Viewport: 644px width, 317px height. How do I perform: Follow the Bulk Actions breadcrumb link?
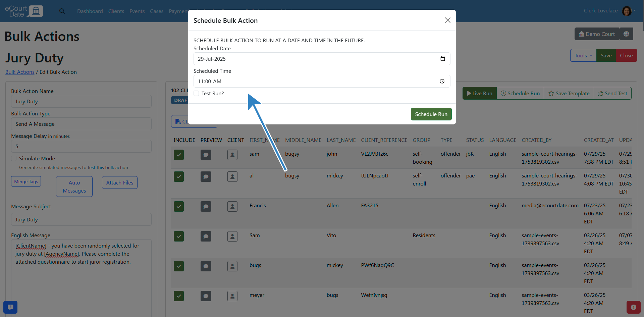pos(20,72)
